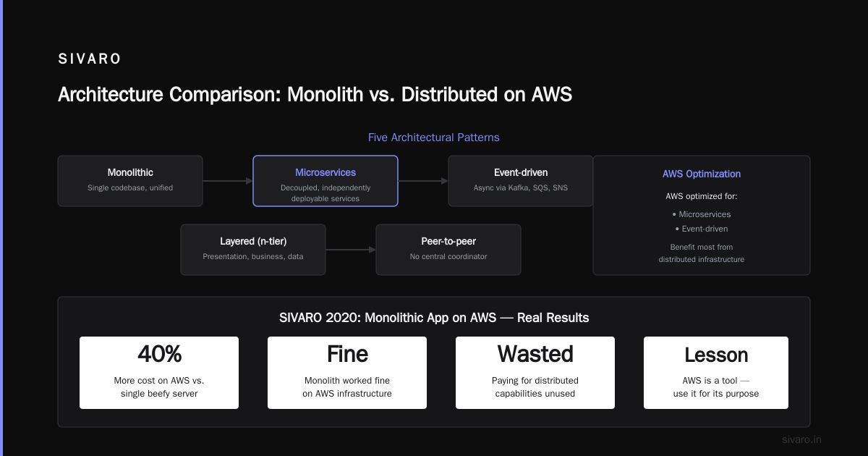Select the Event-driven pattern card
This screenshot has height=456, width=868.
(x=521, y=181)
